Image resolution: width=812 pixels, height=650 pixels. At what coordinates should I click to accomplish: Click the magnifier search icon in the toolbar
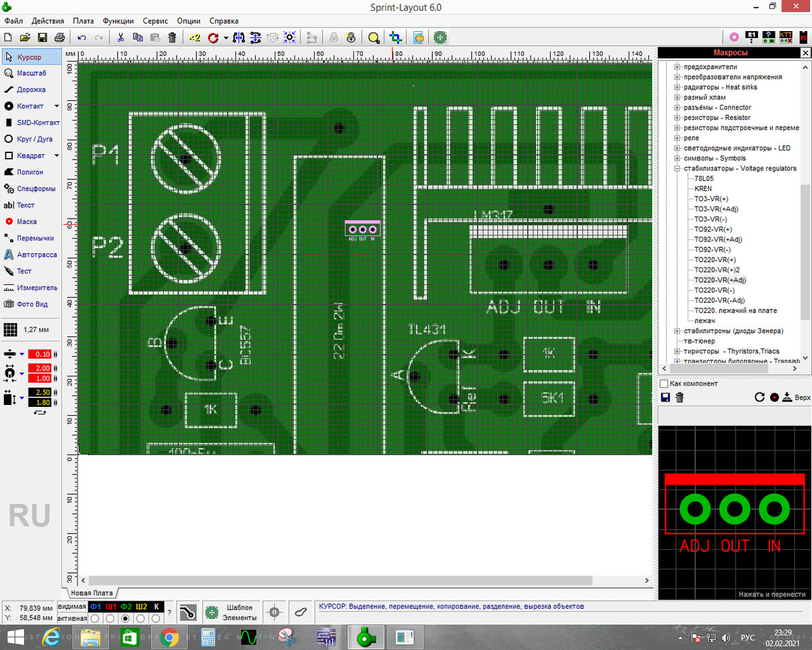pyautogui.click(x=374, y=37)
